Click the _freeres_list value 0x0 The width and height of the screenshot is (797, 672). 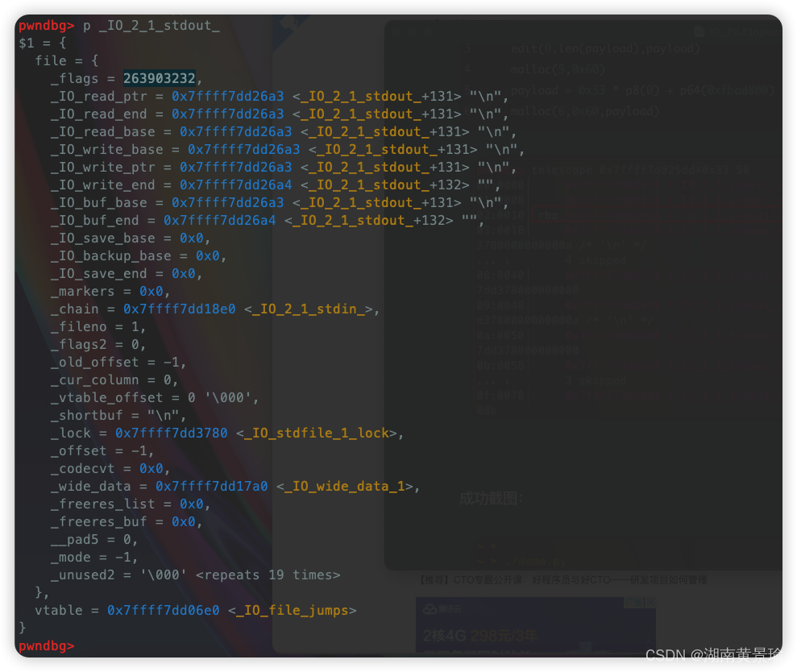(192, 504)
